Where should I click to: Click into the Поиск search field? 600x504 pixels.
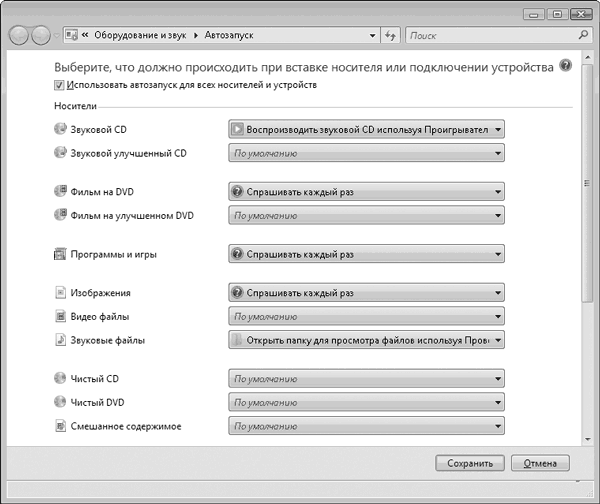pos(490,35)
